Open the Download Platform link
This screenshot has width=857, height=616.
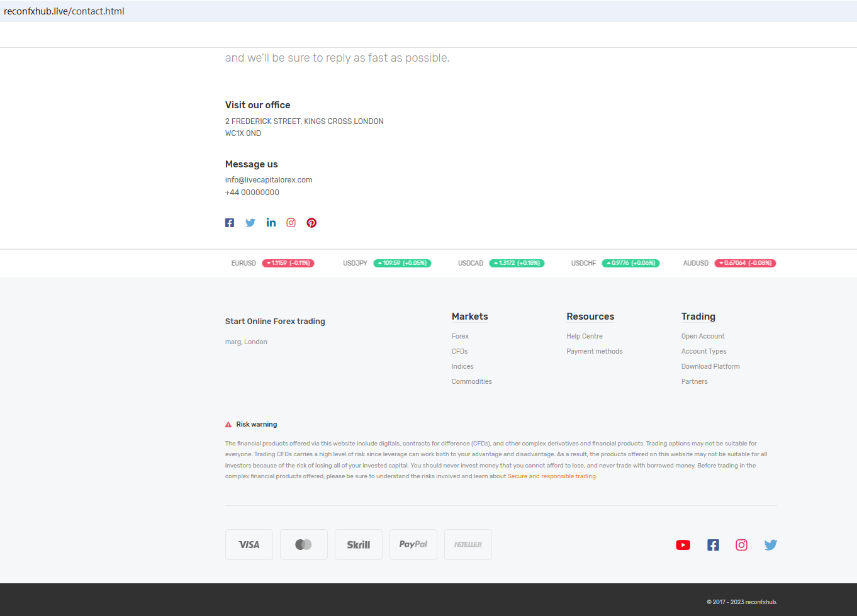710,367
